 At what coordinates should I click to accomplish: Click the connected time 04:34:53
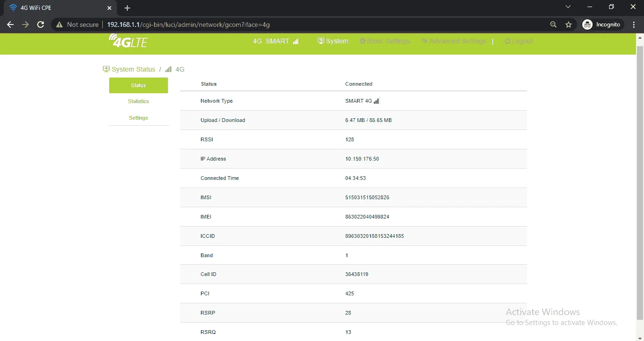355,178
